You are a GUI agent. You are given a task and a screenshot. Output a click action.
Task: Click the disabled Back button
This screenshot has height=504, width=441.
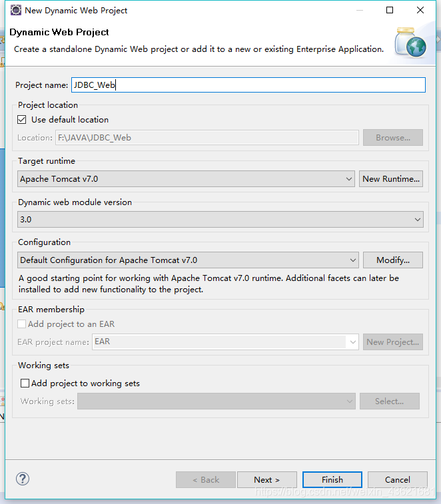[x=206, y=480]
